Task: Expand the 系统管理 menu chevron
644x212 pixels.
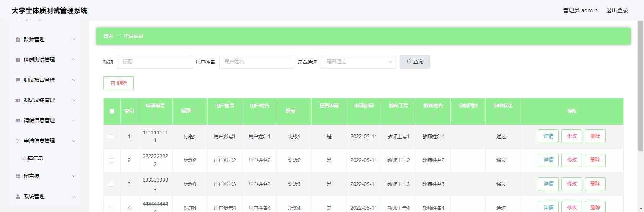Action: point(74,196)
